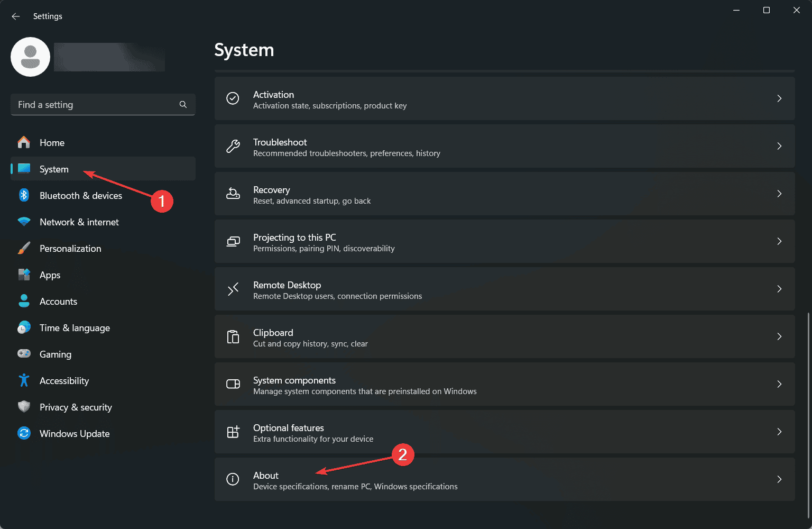Open the Troubleshoot title
This screenshot has height=529, width=812.
pos(280,142)
